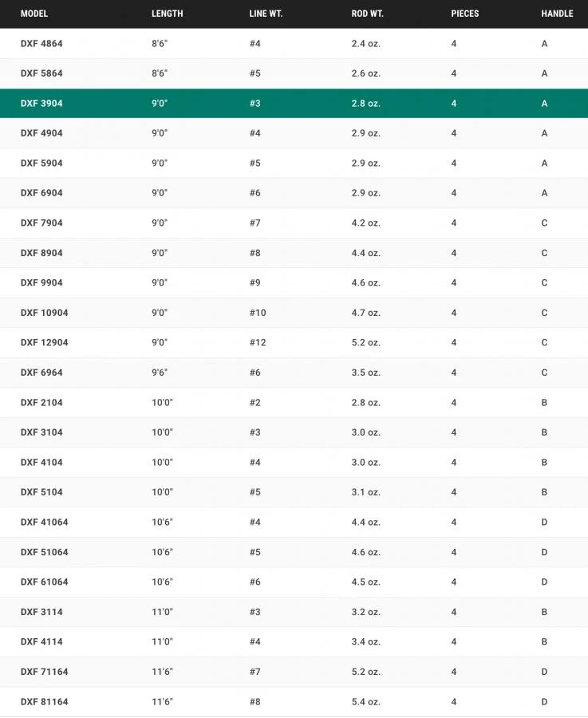Choose the DXF 5864 model

pos(41,73)
